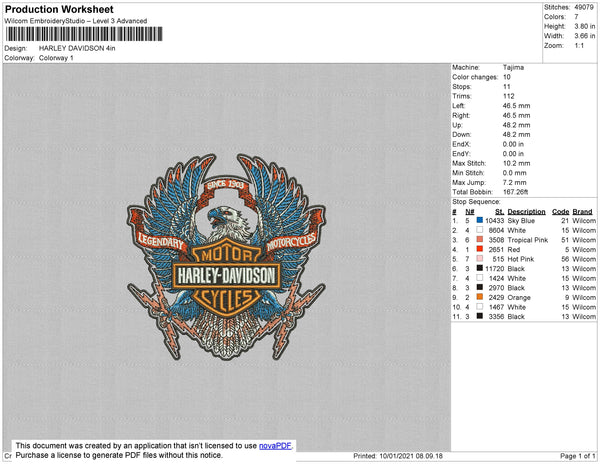
Task: Select the Stops value '11'
Action: coord(507,86)
